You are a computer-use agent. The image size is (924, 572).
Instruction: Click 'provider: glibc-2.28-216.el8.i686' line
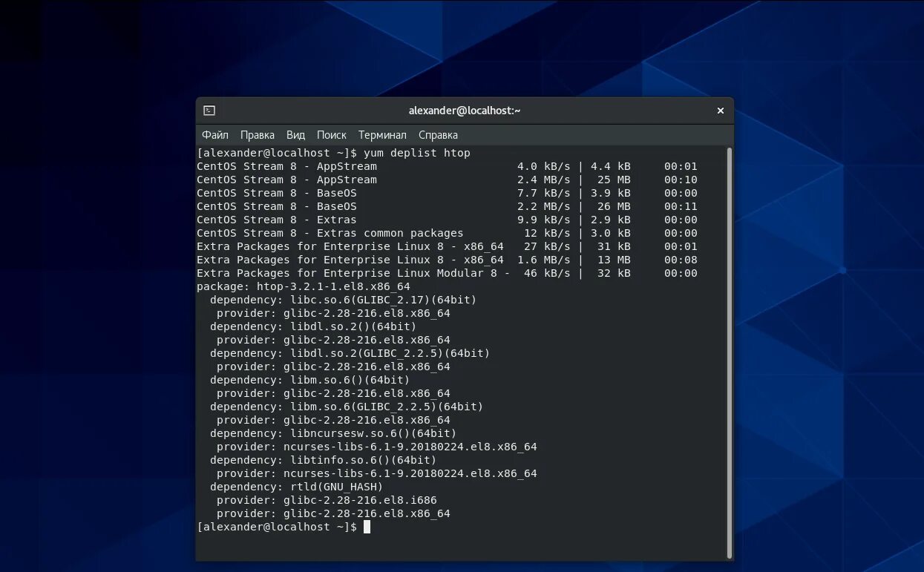click(327, 500)
